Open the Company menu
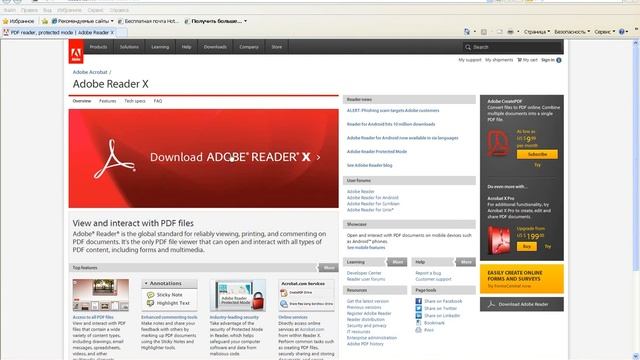This screenshot has height=360, width=640. (249, 47)
